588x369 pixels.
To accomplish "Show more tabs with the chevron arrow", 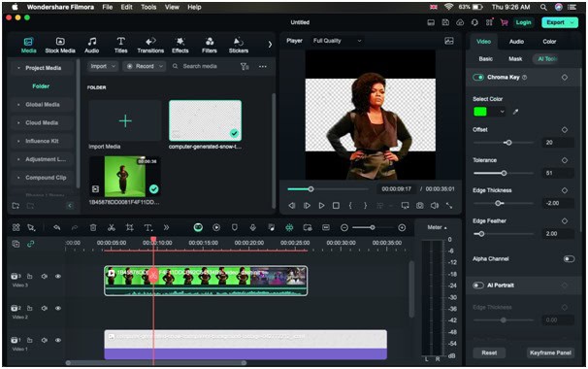I will coord(270,45).
